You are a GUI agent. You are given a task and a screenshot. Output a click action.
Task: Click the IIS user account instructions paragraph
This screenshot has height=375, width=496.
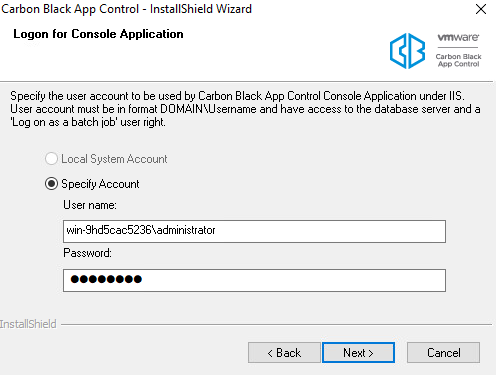(x=245, y=109)
